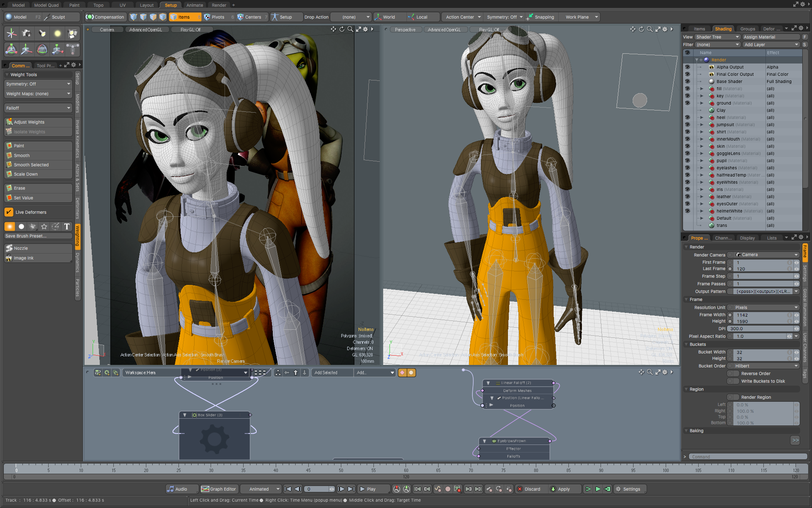Image resolution: width=812 pixels, height=508 pixels.
Task: Choose the hard round brush tip
Action: click(x=21, y=226)
